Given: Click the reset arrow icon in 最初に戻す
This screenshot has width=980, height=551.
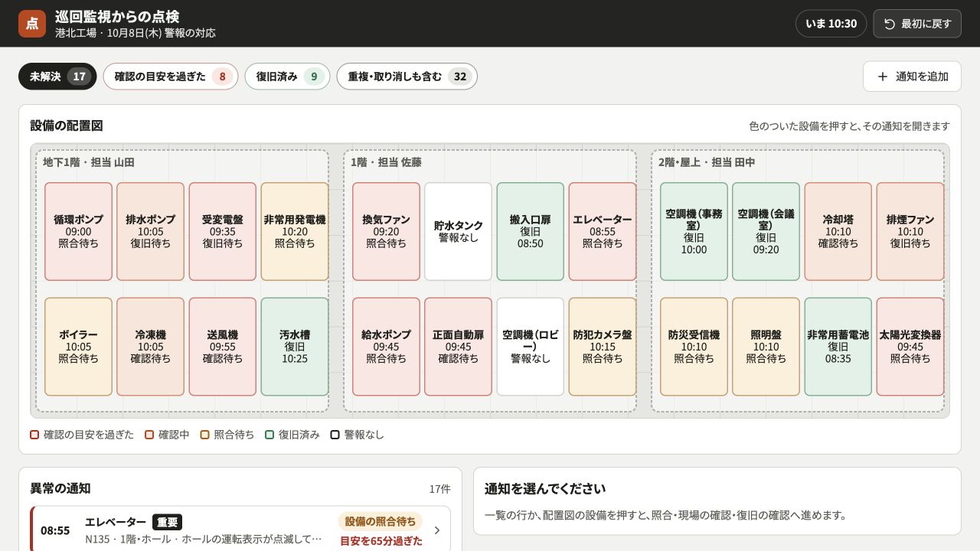Looking at the screenshot, I should click(890, 24).
